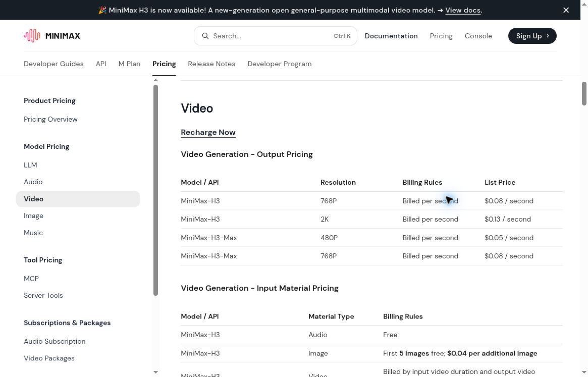Screen dimensions: 588x377
Task: Switch to Developer Program tab
Action: (x=280, y=64)
